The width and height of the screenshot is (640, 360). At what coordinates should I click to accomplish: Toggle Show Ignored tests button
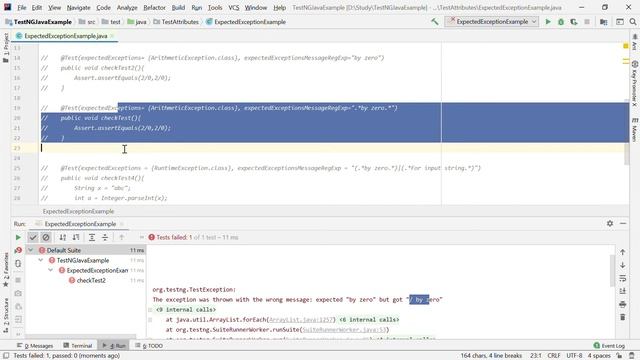(46, 237)
